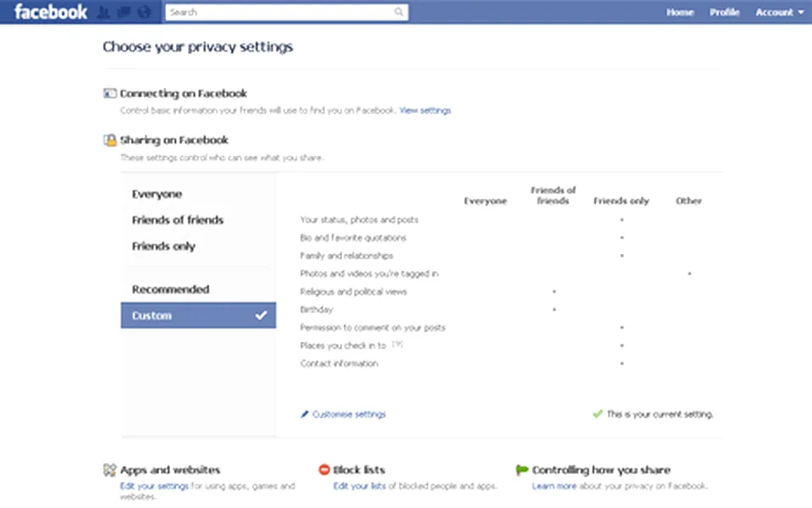Open Learn more about privacy link
This screenshot has height=508, width=812.
pyautogui.click(x=554, y=487)
